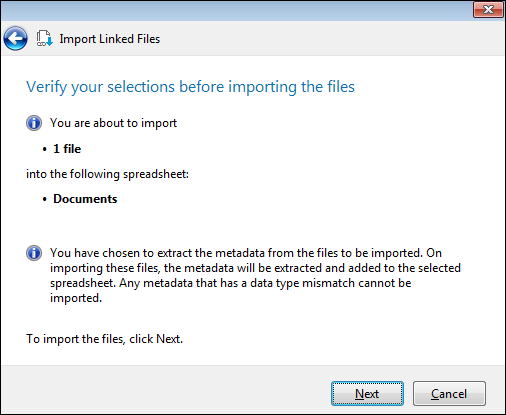Viewport: 506px width, 415px height.
Task: Click the 'You are about to import' text
Action: pyautogui.click(x=113, y=123)
